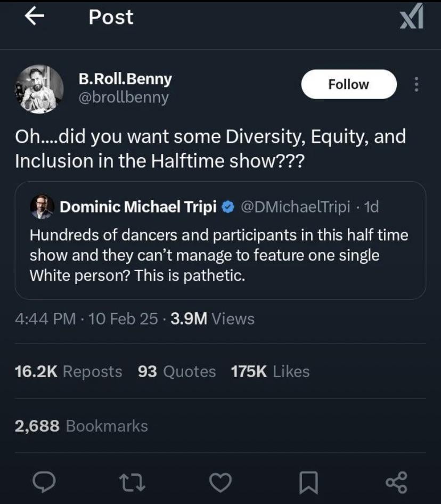This screenshot has height=504, width=441.
Task: Tap the @brollbenny handle
Action: click(x=124, y=97)
